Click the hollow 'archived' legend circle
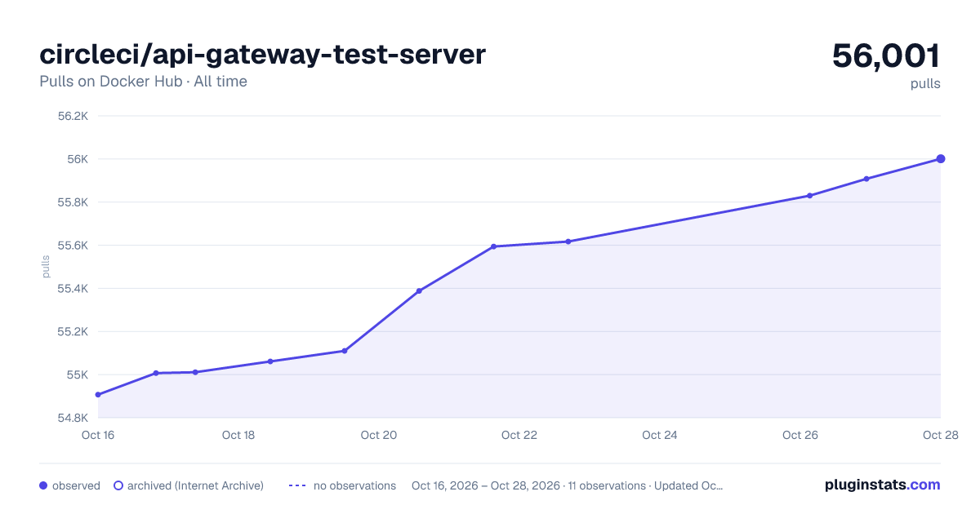Screen dimensions: 980x514 [x=118, y=485]
